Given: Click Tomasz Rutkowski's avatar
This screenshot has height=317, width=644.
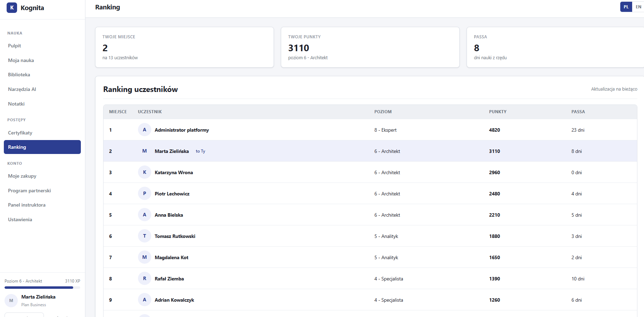Looking at the screenshot, I should 145,236.
